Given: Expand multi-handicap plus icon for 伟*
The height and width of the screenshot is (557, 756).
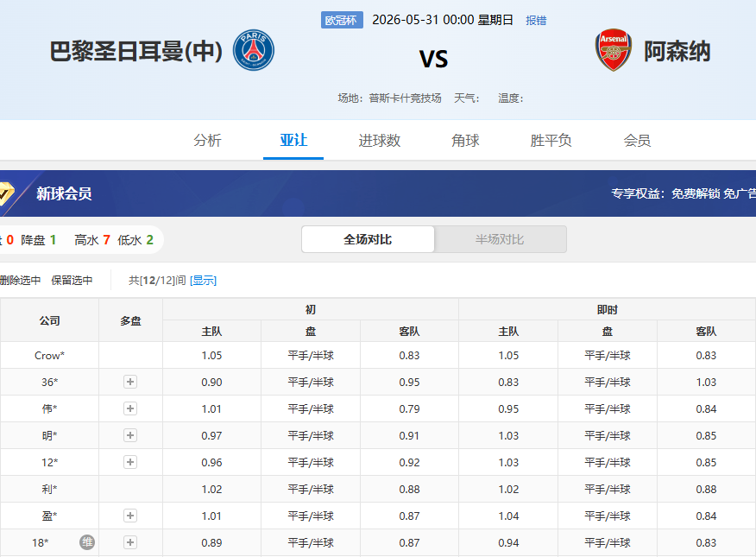Looking at the screenshot, I should pos(130,409).
